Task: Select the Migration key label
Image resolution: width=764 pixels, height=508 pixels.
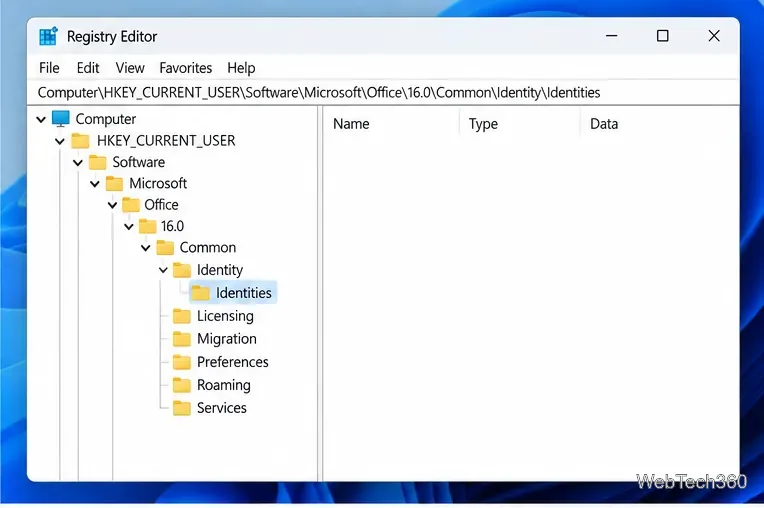Action: click(x=227, y=339)
